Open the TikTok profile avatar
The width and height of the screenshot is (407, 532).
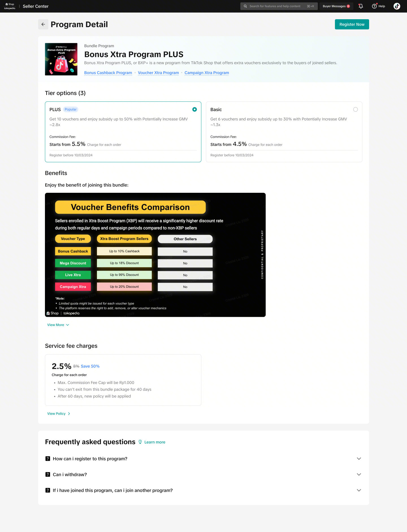tap(397, 6)
